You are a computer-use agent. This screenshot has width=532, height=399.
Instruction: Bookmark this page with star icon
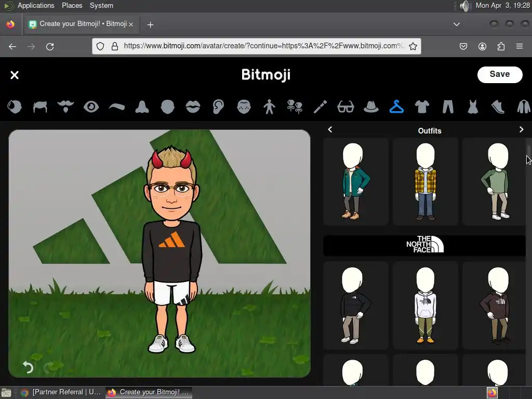[413, 46]
